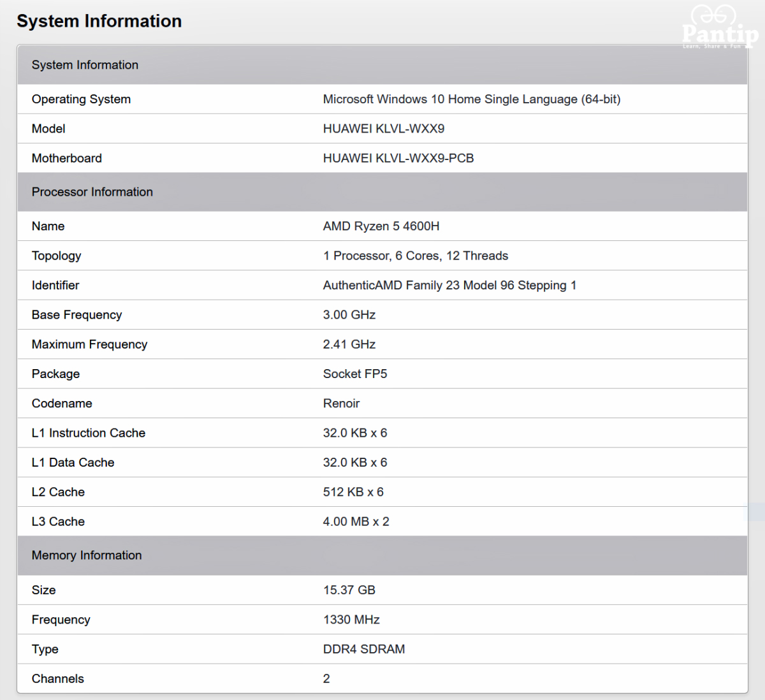Select L1 Instruction Cache 32.0 KB x 6 value

[355, 433]
